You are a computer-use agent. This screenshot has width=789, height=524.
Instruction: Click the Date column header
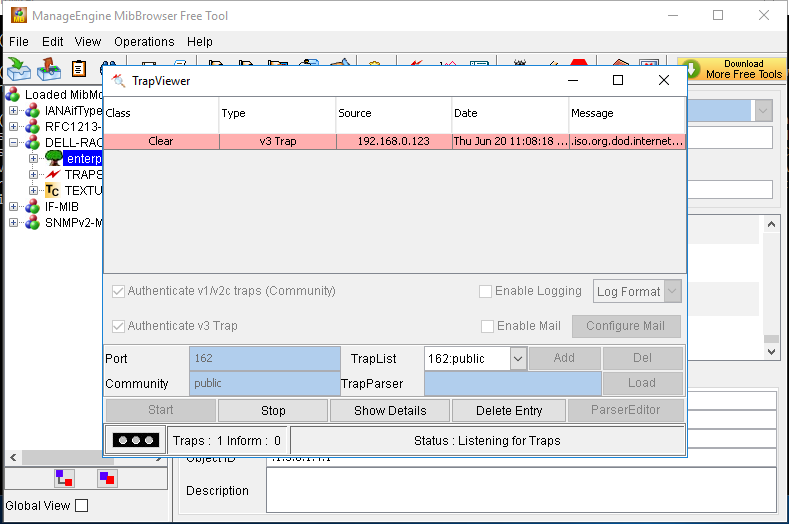[x=510, y=113]
